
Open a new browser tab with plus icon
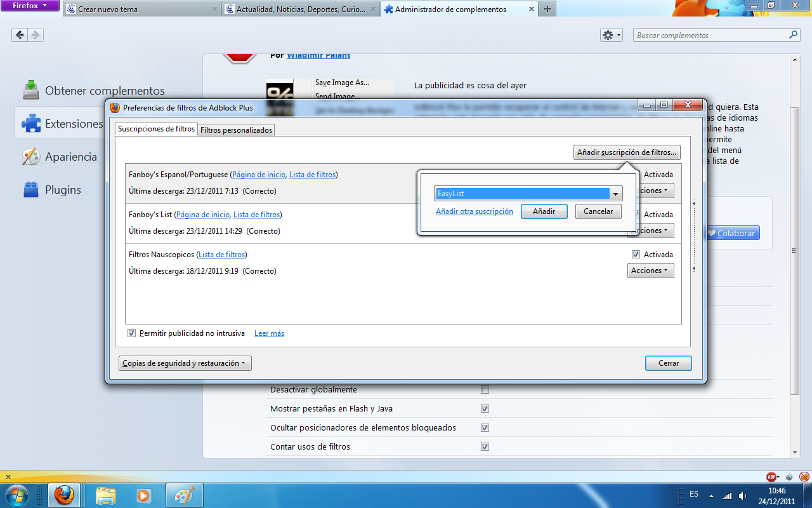[547, 10]
